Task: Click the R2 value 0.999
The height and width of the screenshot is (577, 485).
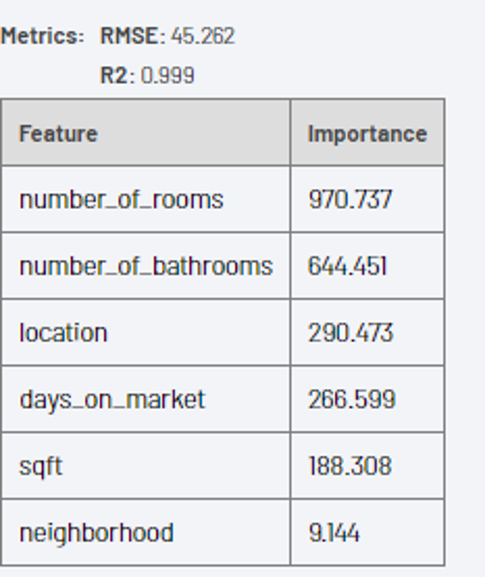Action: [x=168, y=75]
